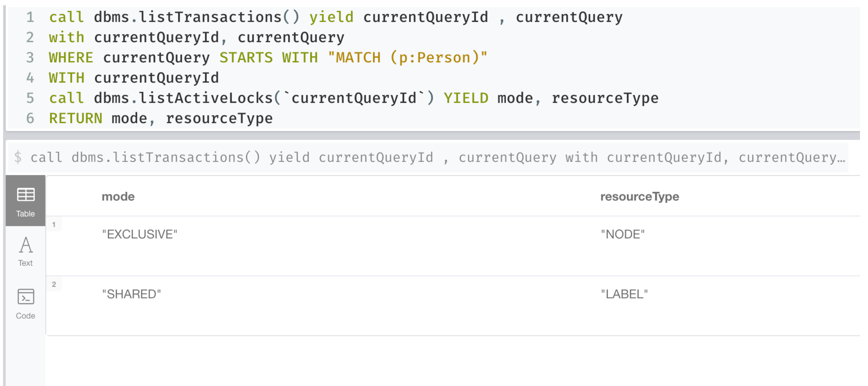
Task: Click the collapsed query text in result frame
Action: pyautogui.click(x=438, y=157)
